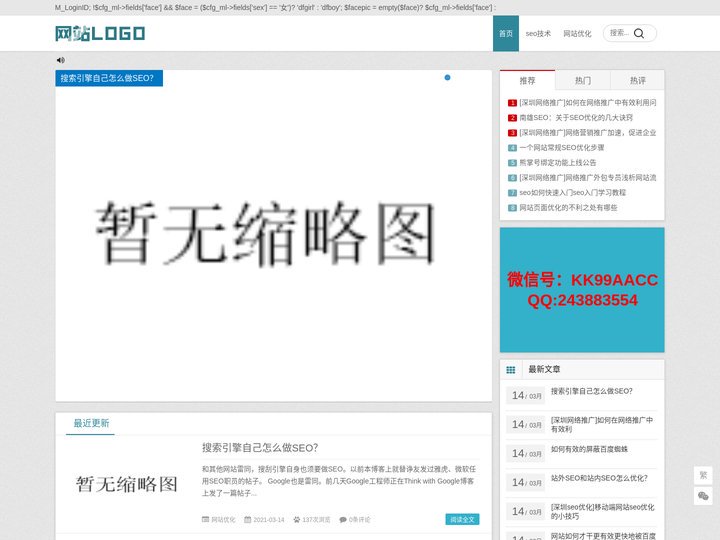Click the 14/03月 date beside 如何有效的屏蔽百度蜘蛛
This screenshot has width=720, height=540.
point(526,453)
